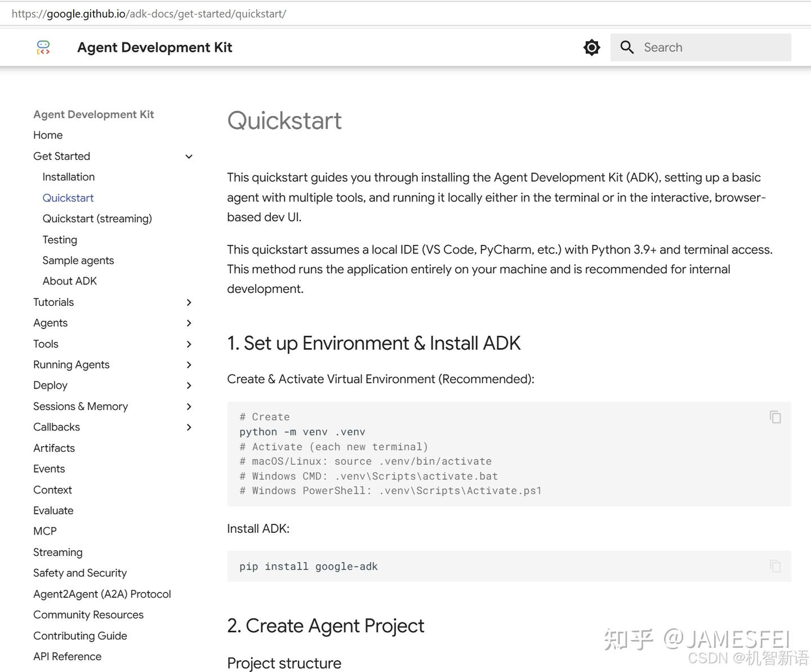The height and width of the screenshot is (672, 811).
Task: Expand the Agents section
Action: click(x=189, y=323)
